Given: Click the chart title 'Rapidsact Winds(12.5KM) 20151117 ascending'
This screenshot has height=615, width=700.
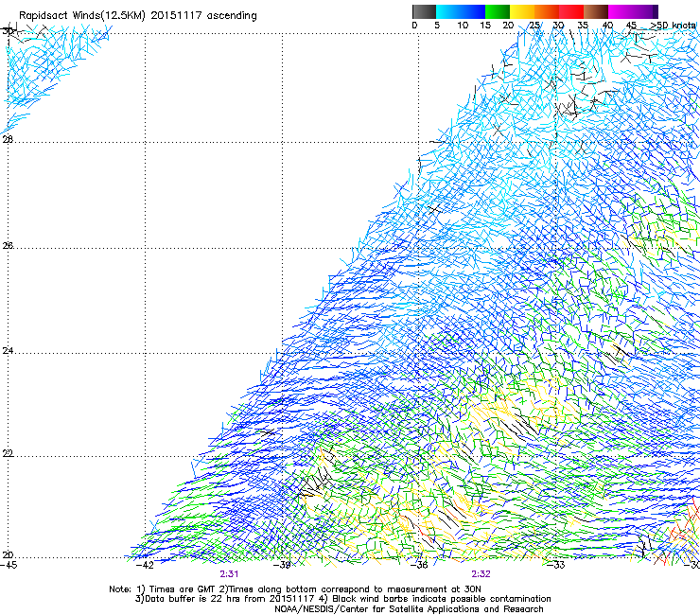Looking at the screenshot, I should coord(138,16).
